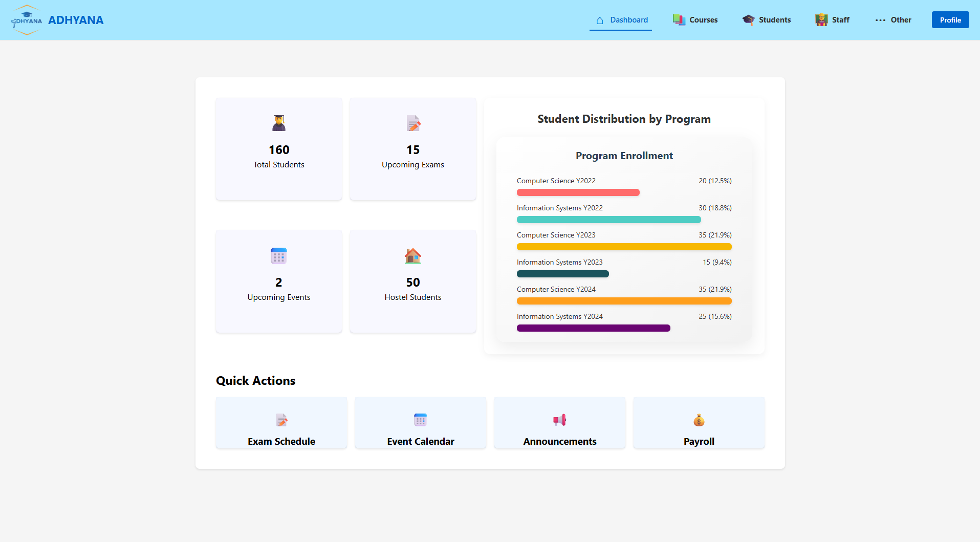The height and width of the screenshot is (542, 980).
Task: Click the Program Enrollment chart title
Action: point(624,156)
